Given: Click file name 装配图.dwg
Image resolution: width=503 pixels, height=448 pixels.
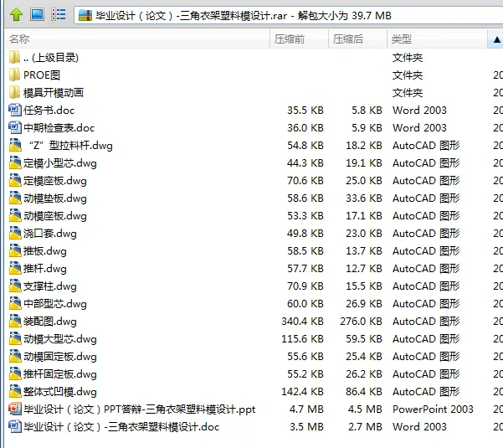Looking at the screenshot, I should 50,322.
